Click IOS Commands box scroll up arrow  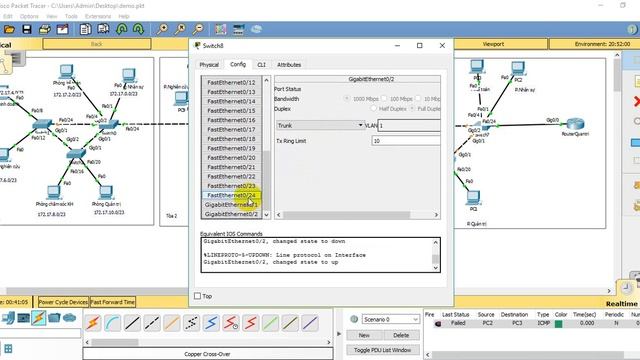pos(436,242)
